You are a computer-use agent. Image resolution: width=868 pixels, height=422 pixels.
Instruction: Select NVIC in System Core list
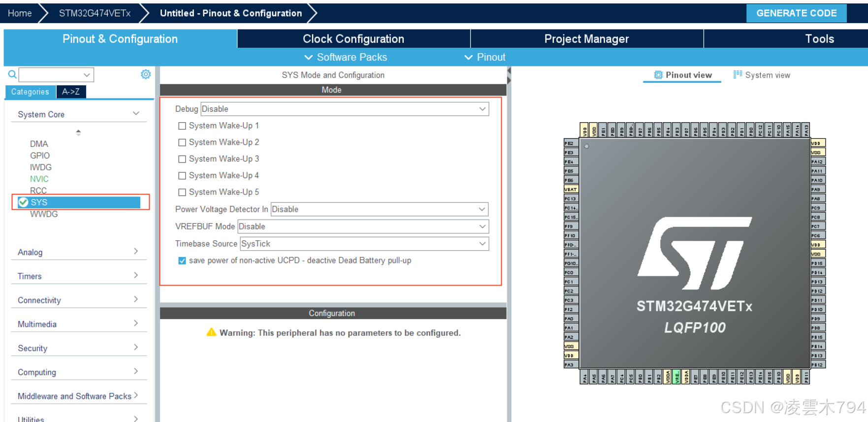click(39, 179)
